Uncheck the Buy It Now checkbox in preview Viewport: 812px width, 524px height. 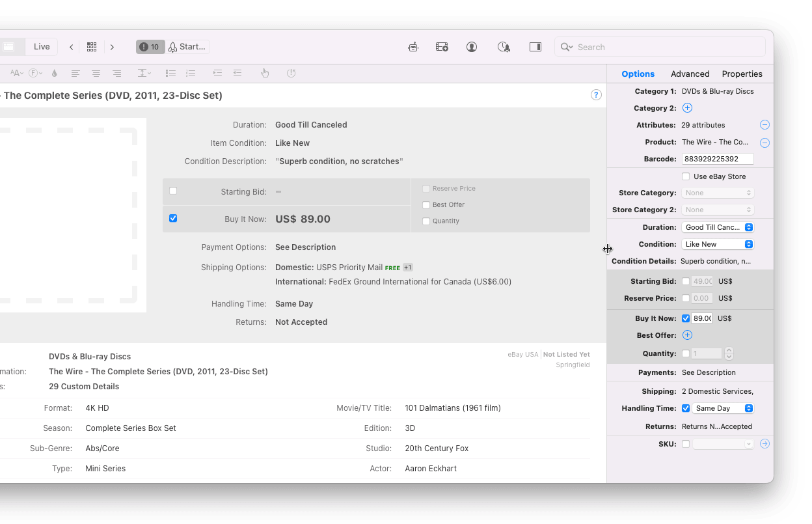point(173,218)
